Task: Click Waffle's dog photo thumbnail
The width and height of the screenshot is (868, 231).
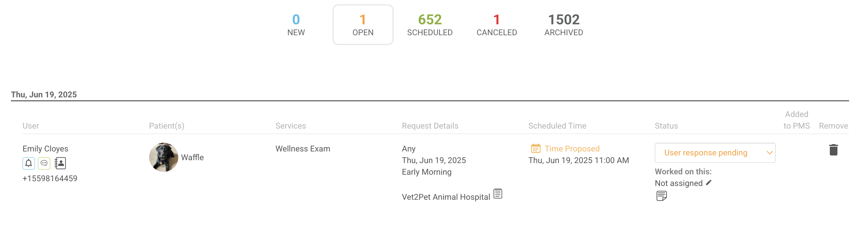Action: 164,157
